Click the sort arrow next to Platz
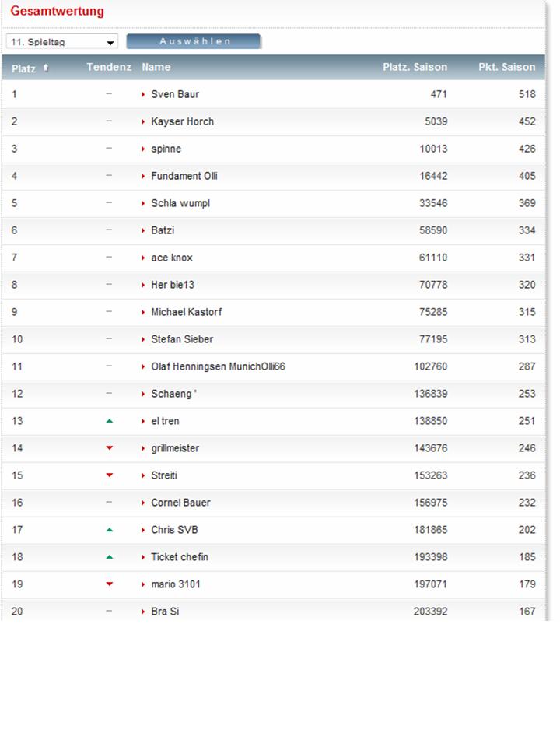 tap(46, 68)
